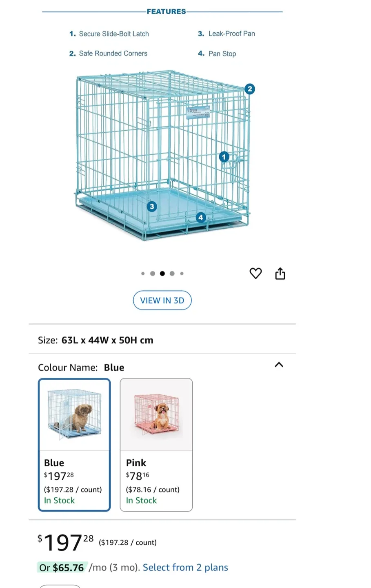This screenshot has height=588, width=371.
Task: Click marker 3 on the Leak-Proof Pan
Action: click(151, 207)
